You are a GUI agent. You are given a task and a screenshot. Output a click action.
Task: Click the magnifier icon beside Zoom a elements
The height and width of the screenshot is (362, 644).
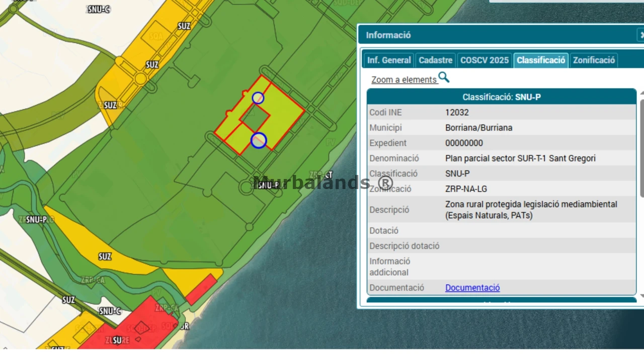444,77
